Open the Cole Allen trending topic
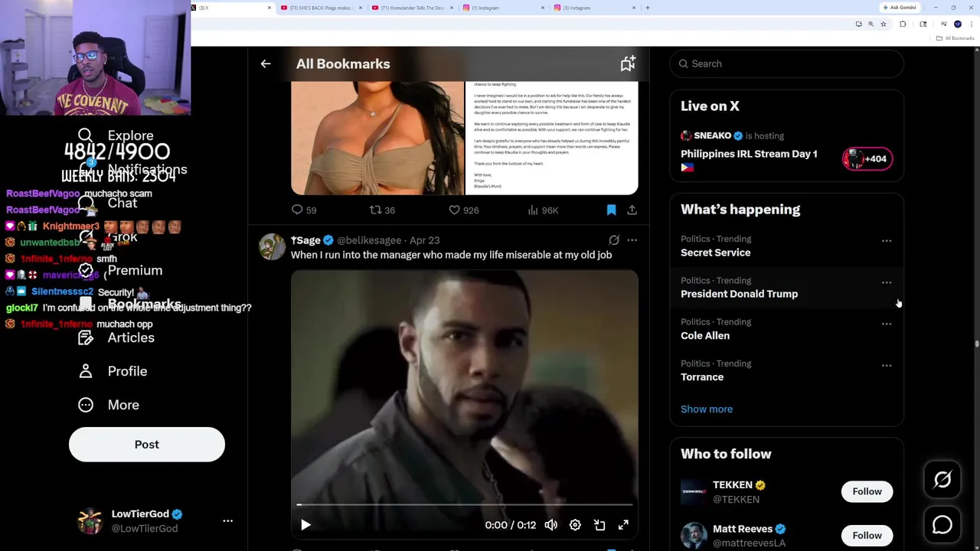The width and height of the screenshot is (980, 551). tap(787, 329)
